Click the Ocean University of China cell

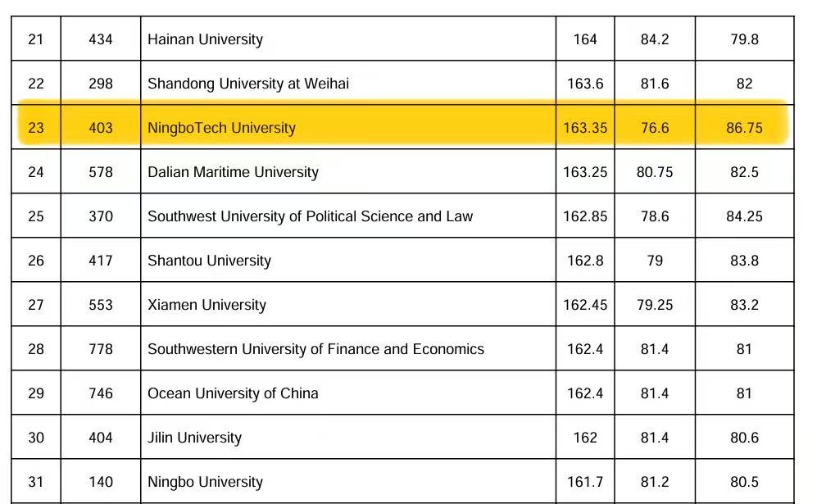tap(233, 393)
